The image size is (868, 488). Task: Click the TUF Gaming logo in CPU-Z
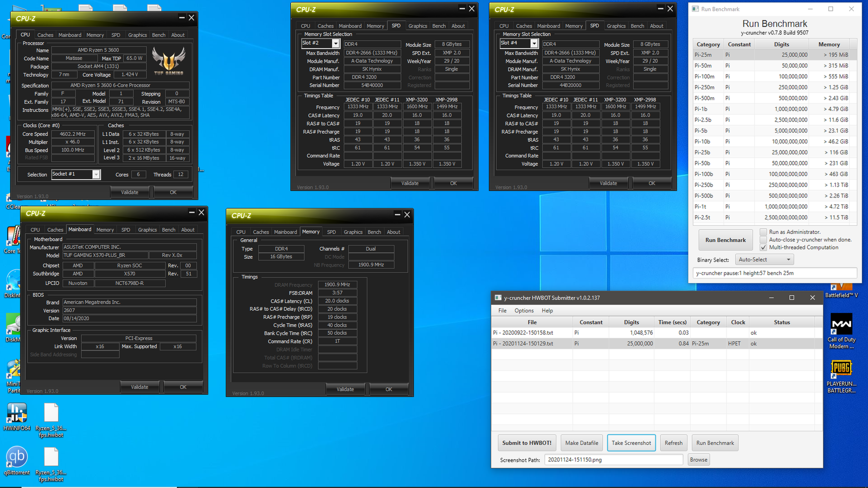pyautogui.click(x=169, y=61)
